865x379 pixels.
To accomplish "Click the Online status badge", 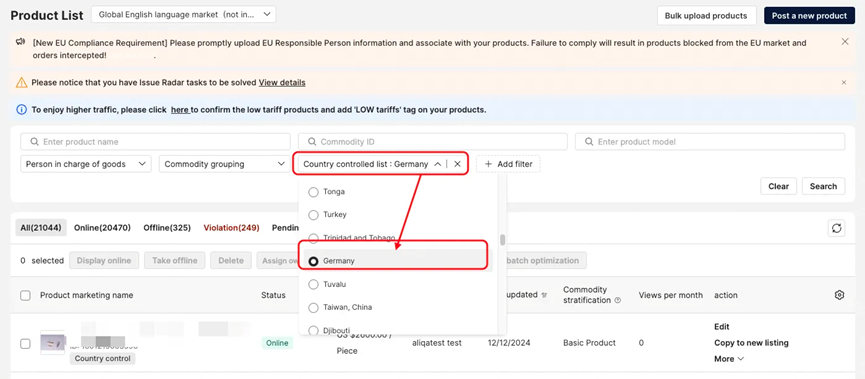I will [x=277, y=343].
